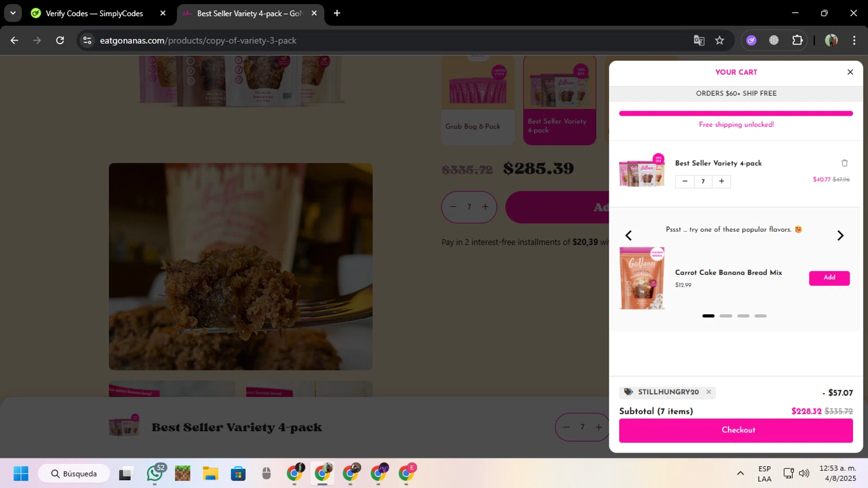Click sticky bar Best Seller Variety thumbnail
868x488 pixels.
(124, 426)
